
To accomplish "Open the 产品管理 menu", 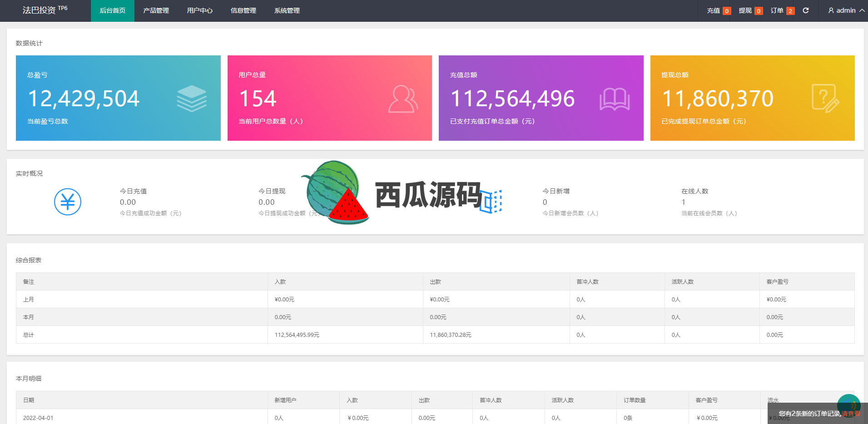I will point(156,10).
